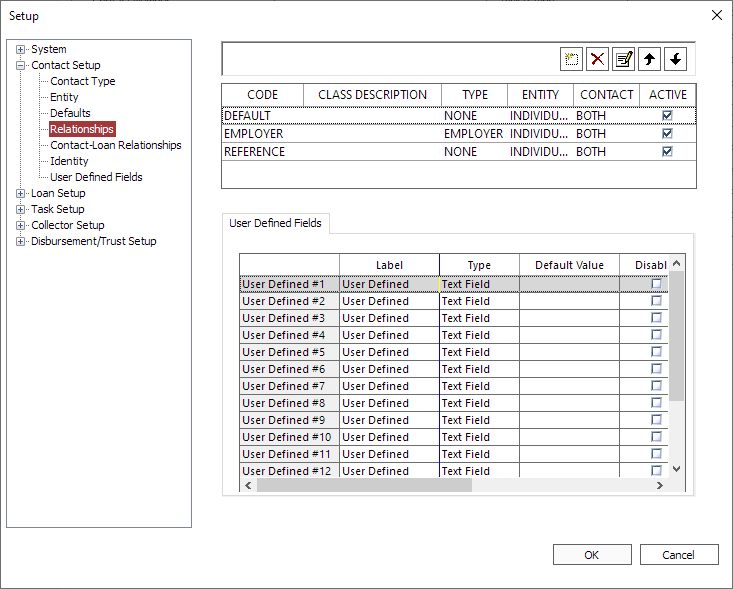Expand the Task Setup tree node
733x589 pixels.
pyautogui.click(x=20, y=209)
